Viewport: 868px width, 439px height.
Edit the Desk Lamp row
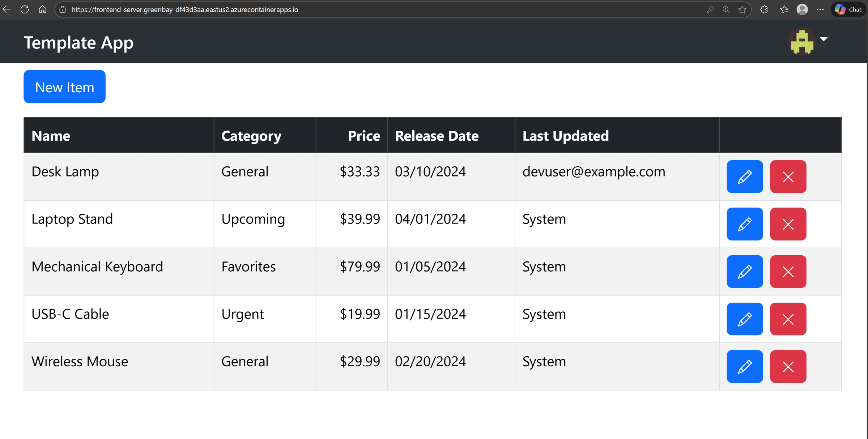click(744, 176)
